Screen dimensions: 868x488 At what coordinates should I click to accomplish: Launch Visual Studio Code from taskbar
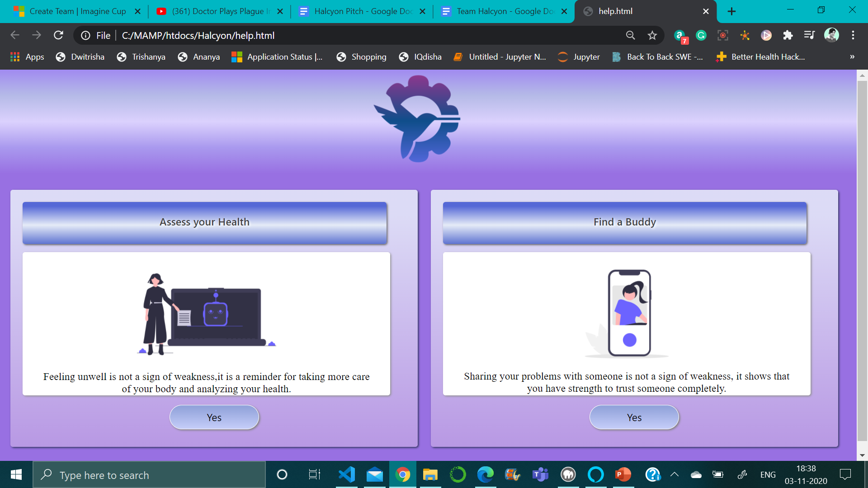coord(347,474)
